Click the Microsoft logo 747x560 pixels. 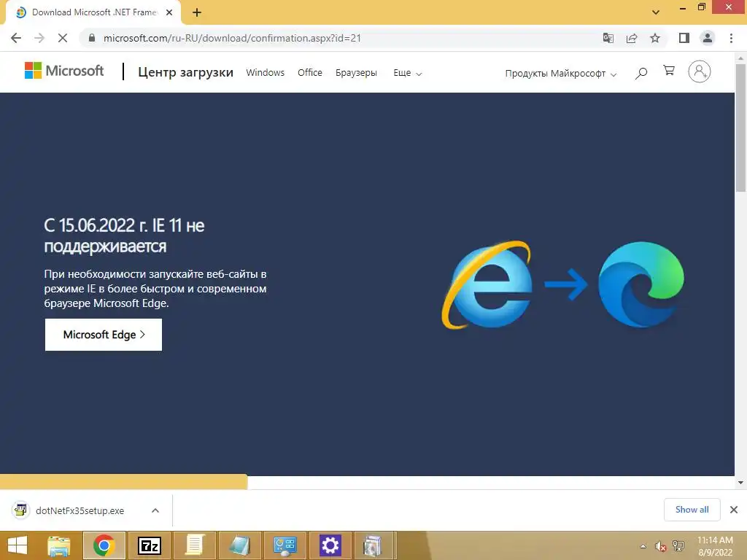click(x=64, y=71)
